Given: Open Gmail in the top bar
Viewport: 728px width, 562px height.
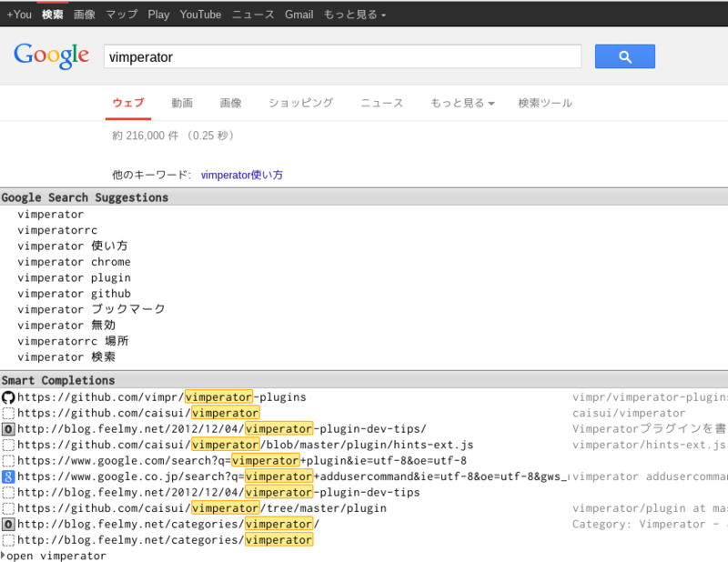Looking at the screenshot, I should (x=299, y=15).
